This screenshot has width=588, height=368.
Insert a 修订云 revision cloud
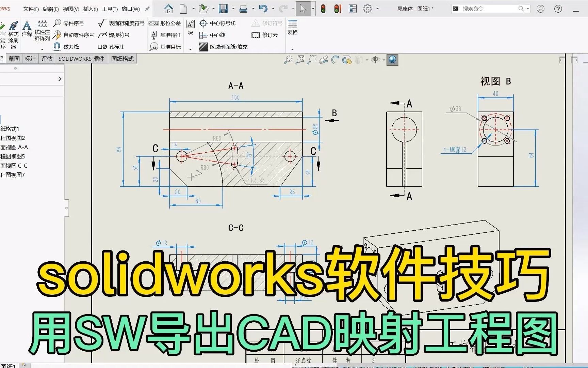(x=264, y=35)
